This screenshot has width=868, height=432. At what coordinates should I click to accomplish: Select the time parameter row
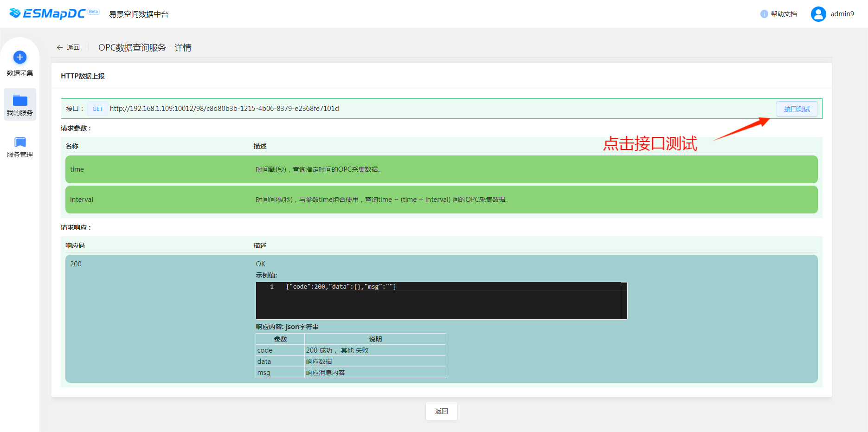(442, 169)
